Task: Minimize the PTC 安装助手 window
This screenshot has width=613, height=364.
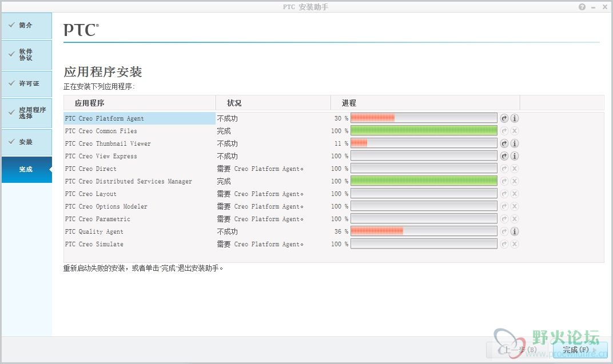Action: click(593, 7)
